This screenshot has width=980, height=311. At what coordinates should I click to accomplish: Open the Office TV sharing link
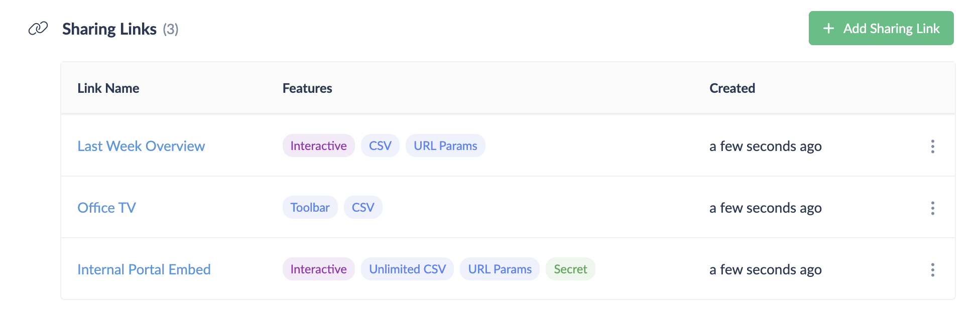[107, 207]
